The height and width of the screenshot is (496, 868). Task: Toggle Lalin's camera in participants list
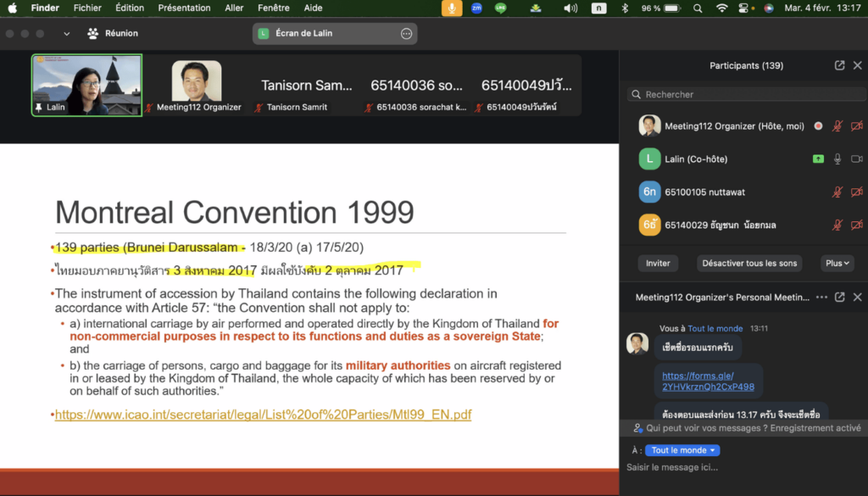tap(856, 159)
